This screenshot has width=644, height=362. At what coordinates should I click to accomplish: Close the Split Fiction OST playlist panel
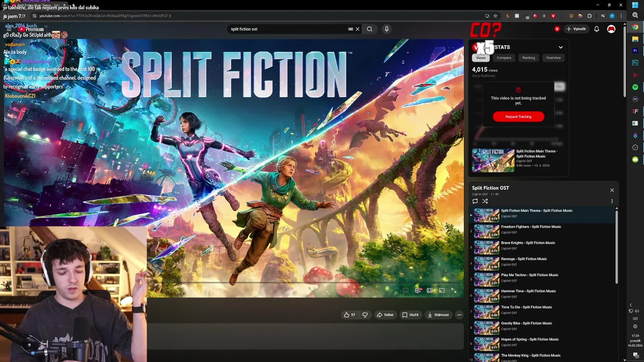click(x=612, y=190)
